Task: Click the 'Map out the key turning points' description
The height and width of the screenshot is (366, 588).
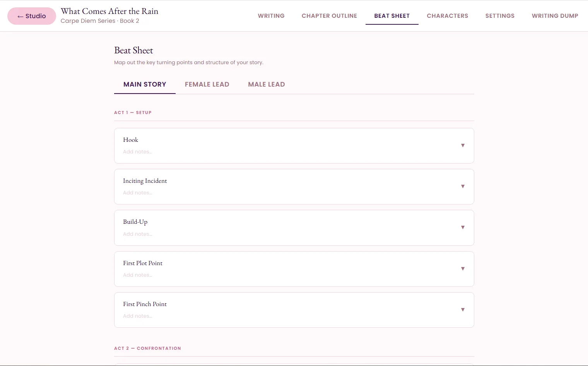Action: pos(189,63)
